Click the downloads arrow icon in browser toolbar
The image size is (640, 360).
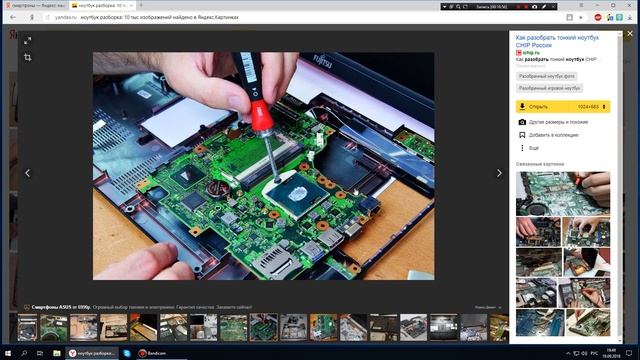630,18
